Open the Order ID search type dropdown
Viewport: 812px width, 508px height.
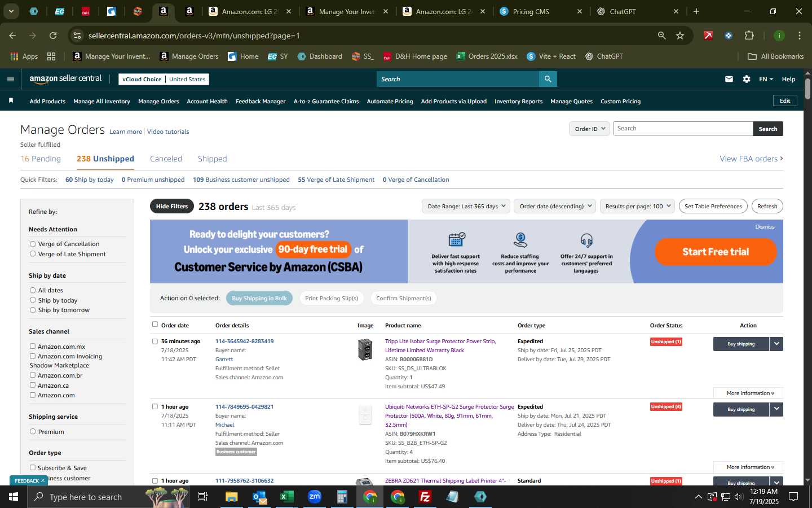[589, 129]
